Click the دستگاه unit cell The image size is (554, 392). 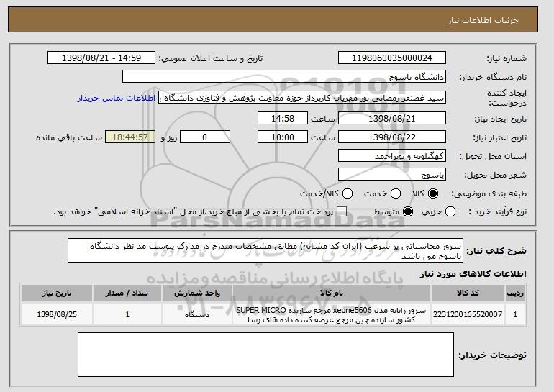[x=197, y=314]
